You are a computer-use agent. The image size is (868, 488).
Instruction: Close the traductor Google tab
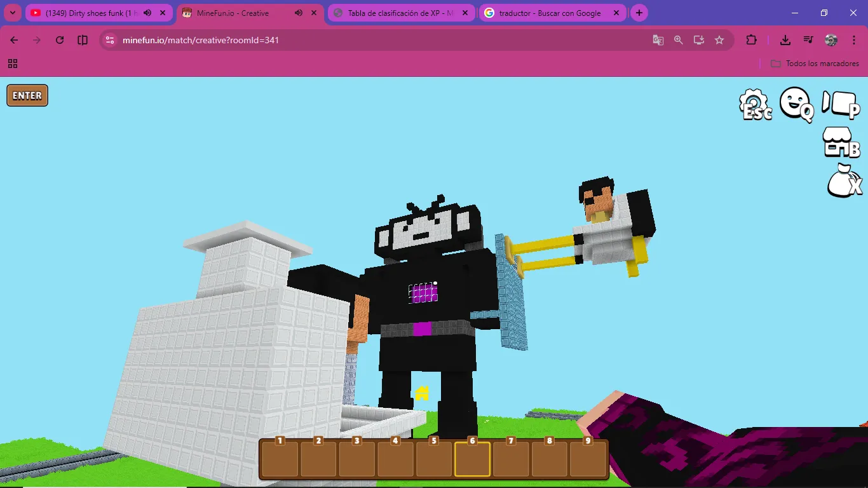616,13
